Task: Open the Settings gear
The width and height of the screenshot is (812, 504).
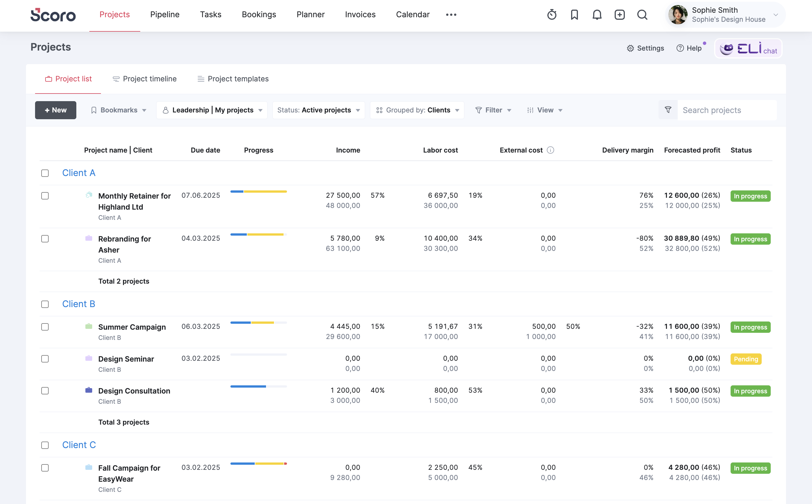Action: click(x=645, y=48)
